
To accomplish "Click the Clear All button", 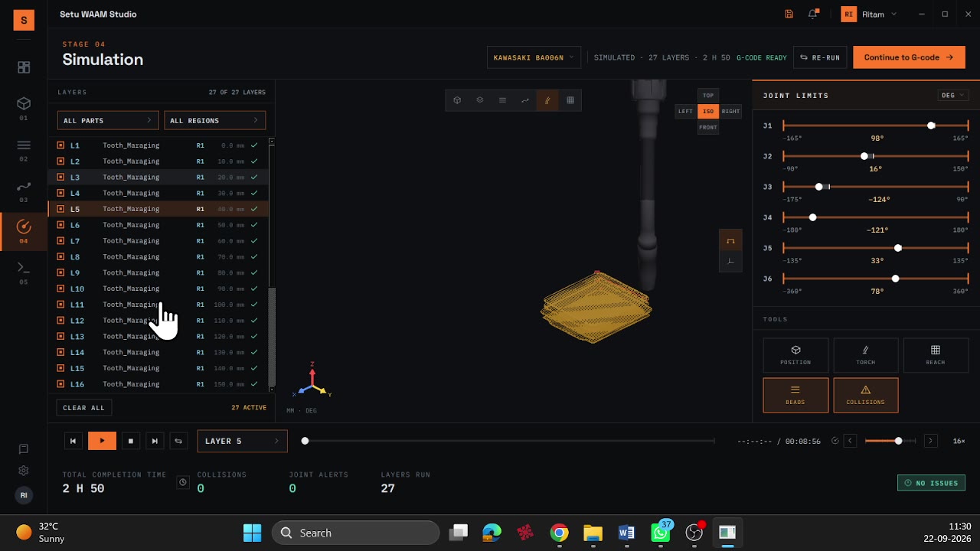I will pyautogui.click(x=84, y=408).
